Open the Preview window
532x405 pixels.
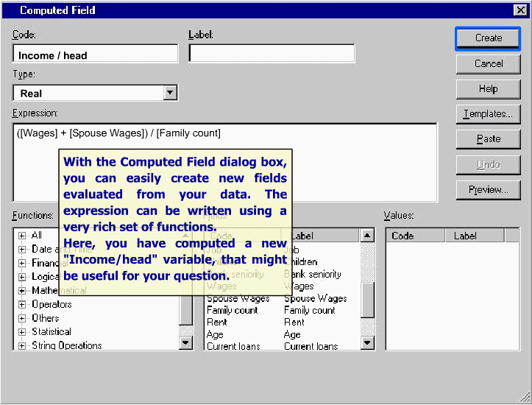488,189
